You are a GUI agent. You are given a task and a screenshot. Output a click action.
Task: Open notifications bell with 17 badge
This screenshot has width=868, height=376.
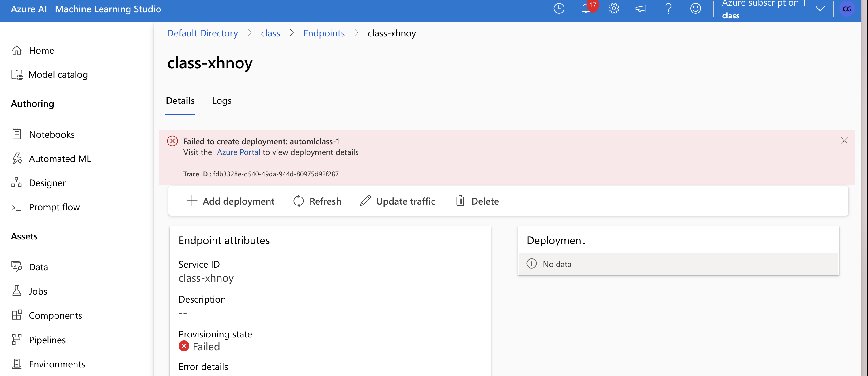(586, 9)
